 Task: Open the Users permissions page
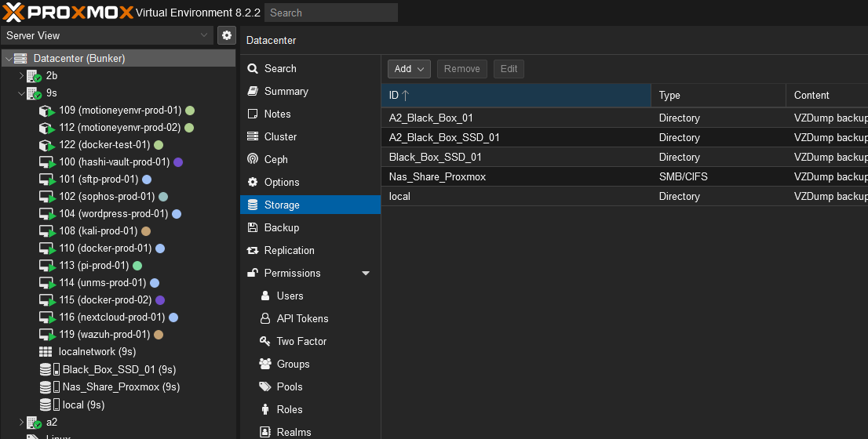point(311,296)
